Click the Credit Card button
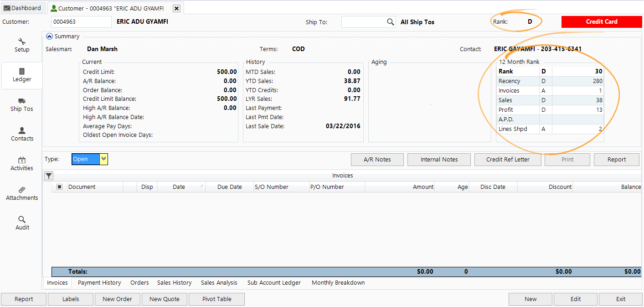This screenshot has width=644, height=307. click(x=601, y=21)
